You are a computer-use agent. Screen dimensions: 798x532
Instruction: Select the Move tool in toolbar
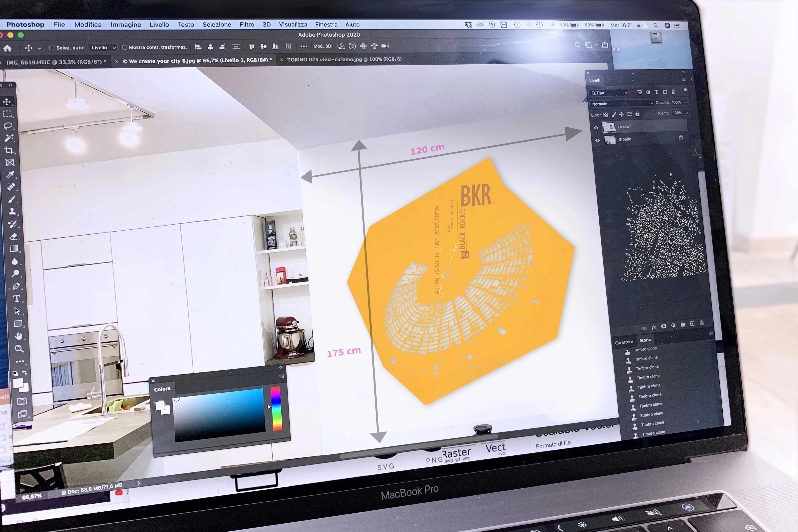click(x=7, y=102)
